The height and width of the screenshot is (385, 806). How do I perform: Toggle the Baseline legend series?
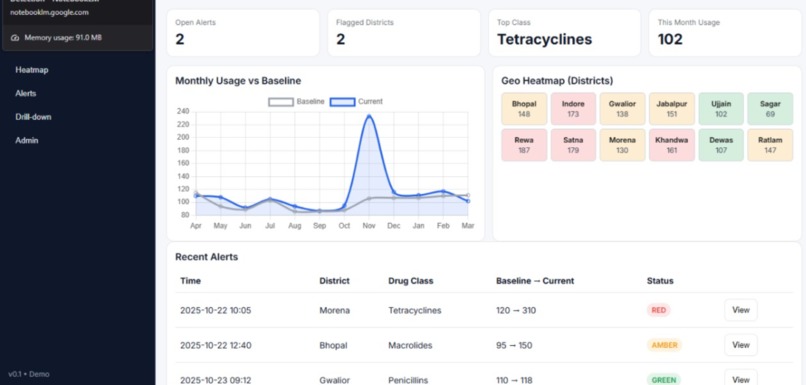[296, 102]
